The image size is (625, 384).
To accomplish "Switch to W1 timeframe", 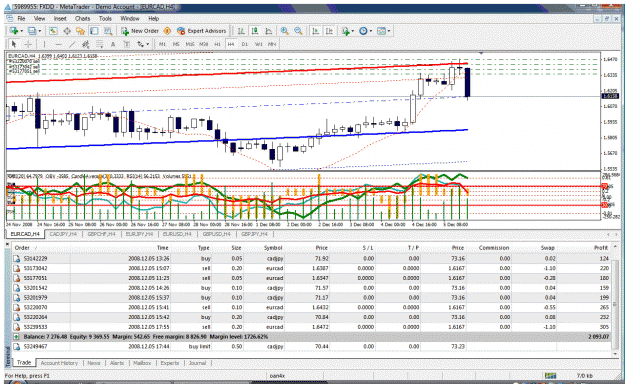I will (x=259, y=44).
